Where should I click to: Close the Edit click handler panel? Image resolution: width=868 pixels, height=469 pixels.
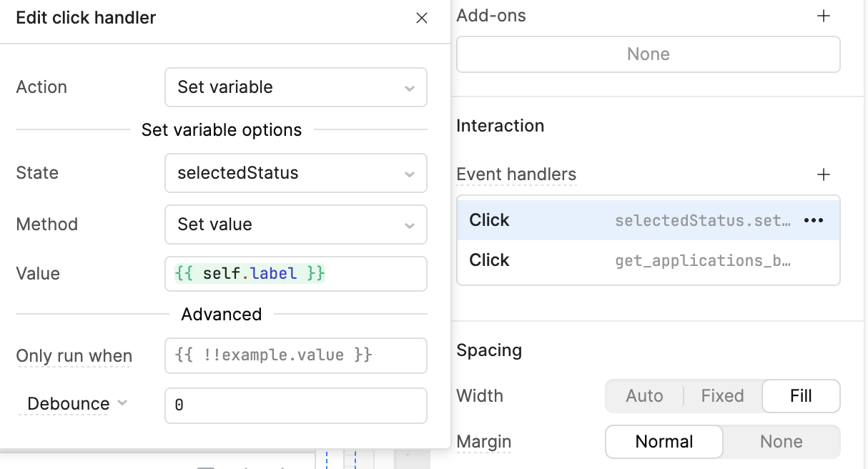(x=422, y=19)
